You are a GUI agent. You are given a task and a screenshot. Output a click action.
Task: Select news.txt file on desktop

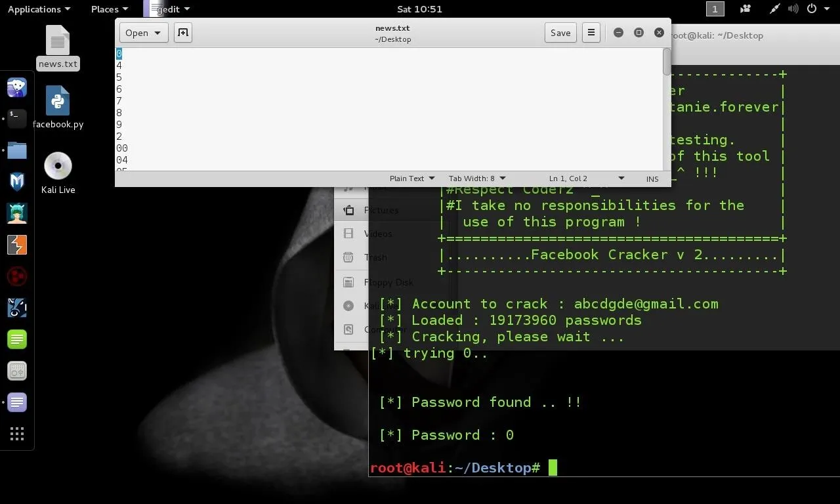(x=58, y=47)
